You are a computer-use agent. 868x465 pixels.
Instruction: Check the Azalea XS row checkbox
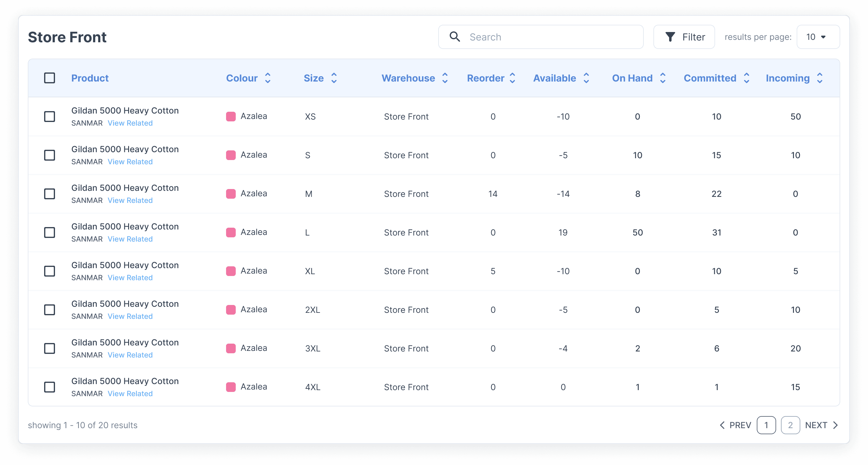(x=50, y=117)
